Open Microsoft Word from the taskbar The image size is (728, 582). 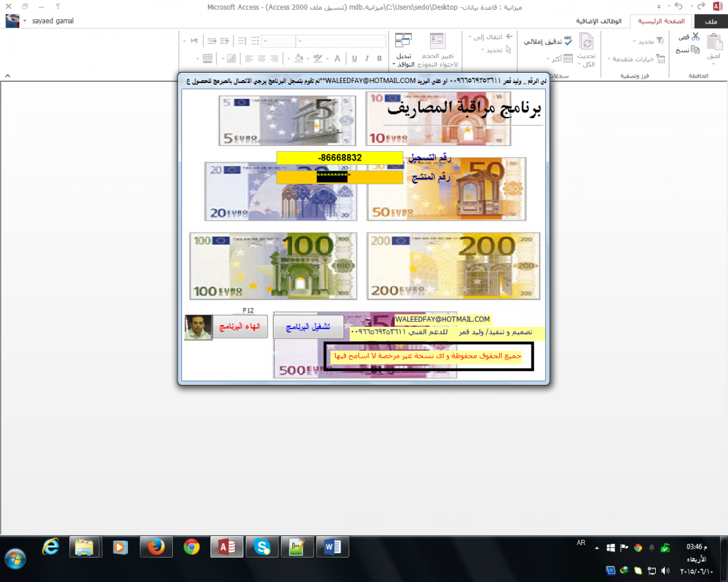pos(334,547)
